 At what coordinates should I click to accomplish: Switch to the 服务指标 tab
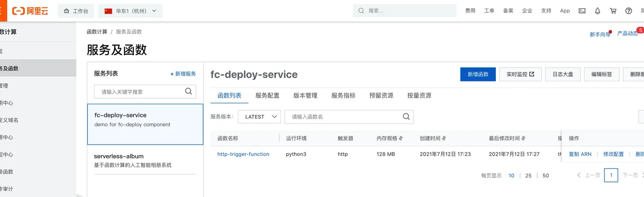pyautogui.click(x=343, y=96)
